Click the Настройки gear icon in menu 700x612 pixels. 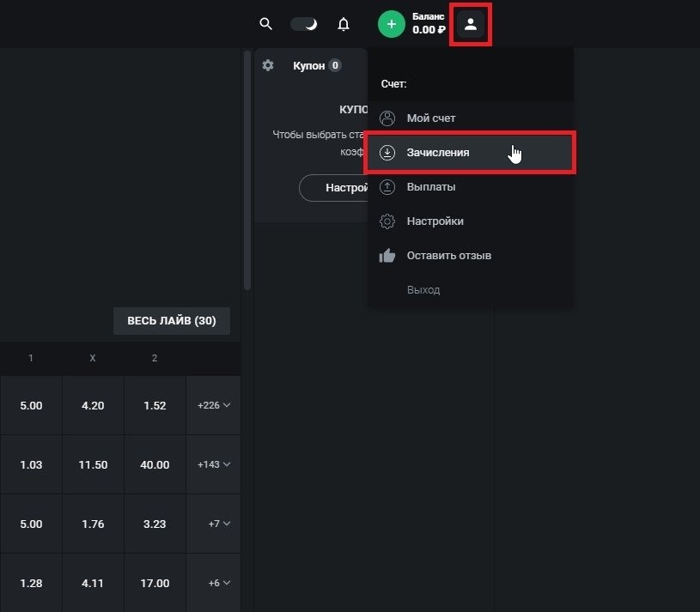tap(387, 221)
